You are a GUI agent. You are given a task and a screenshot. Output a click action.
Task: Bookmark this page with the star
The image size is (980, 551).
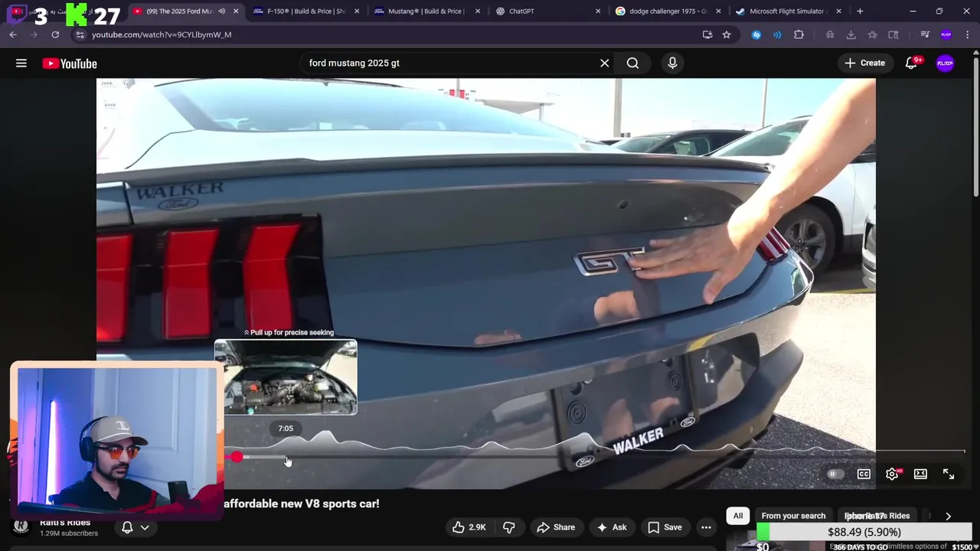tap(727, 34)
